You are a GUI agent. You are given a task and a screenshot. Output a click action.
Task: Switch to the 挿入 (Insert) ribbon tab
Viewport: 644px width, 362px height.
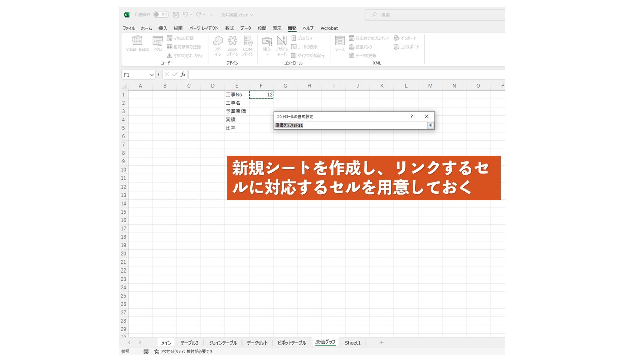[x=163, y=28]
